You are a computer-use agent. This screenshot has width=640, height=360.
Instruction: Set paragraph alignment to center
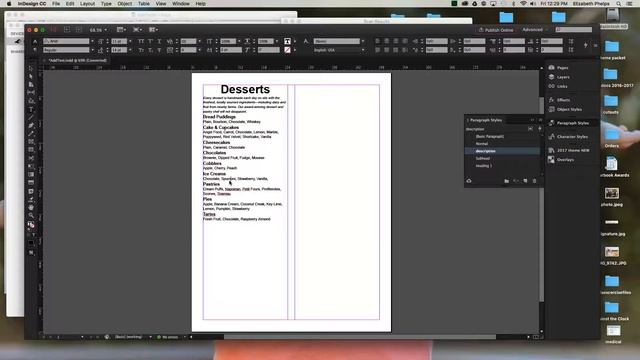[x=387, y=41]
